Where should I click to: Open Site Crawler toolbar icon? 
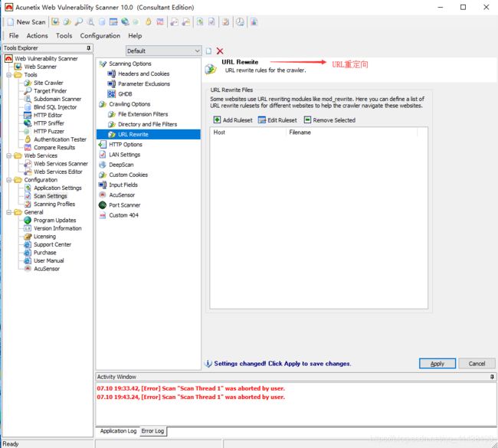[x=67, y=22]
